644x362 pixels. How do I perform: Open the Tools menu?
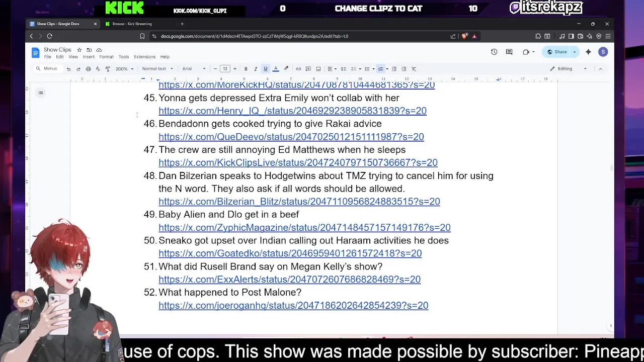pos(124,57)
